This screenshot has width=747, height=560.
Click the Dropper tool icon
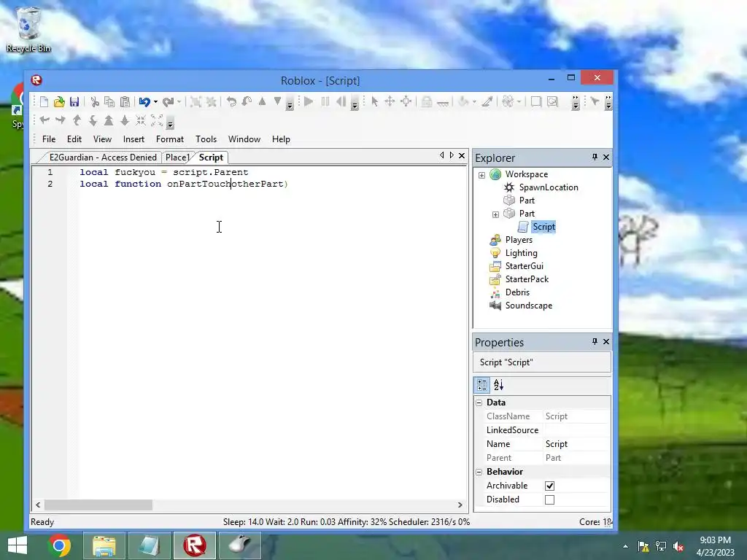tap(487, 101)
